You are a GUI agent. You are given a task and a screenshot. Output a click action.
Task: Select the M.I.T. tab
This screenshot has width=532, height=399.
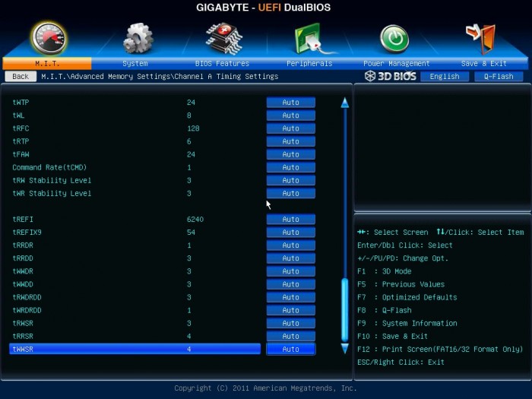click(47, 63)
